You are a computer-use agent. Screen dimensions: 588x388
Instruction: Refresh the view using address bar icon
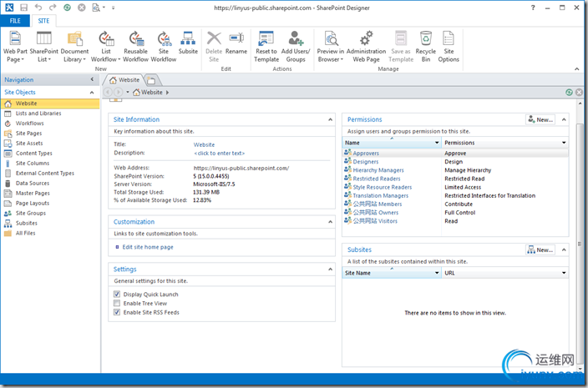(x=570, y=92)
